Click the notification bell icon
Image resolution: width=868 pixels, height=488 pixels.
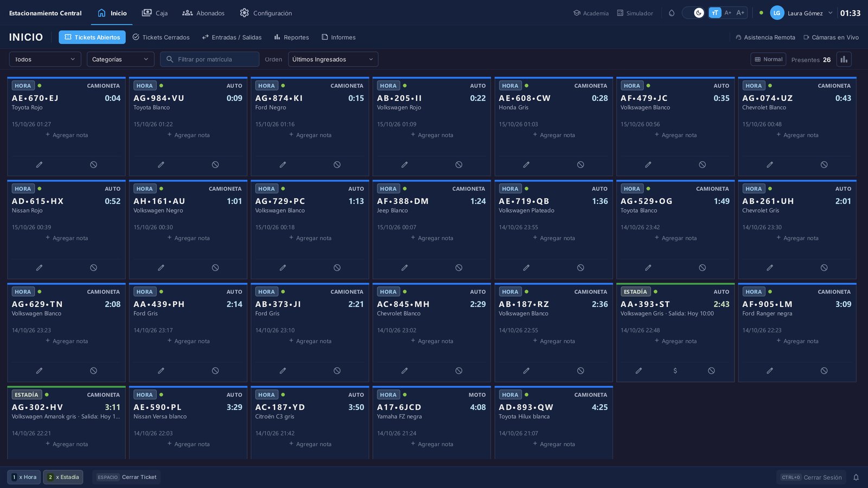(x=856, y=477)
